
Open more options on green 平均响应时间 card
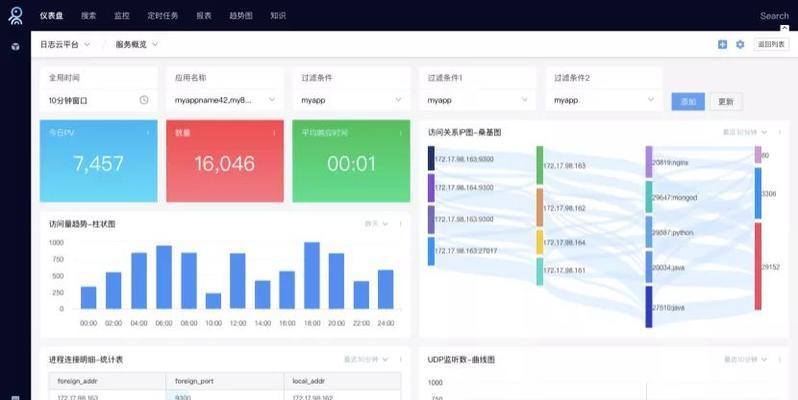pos(401,133)
